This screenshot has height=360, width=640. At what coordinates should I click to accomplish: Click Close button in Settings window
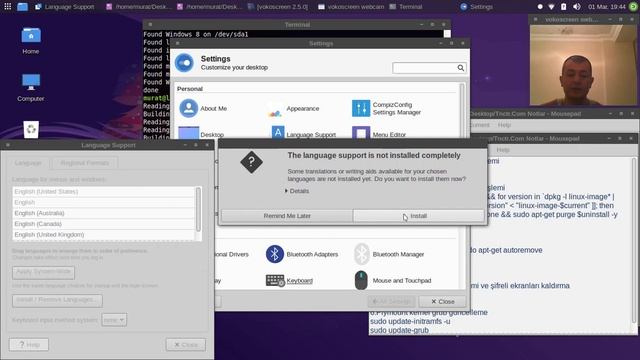442,302
